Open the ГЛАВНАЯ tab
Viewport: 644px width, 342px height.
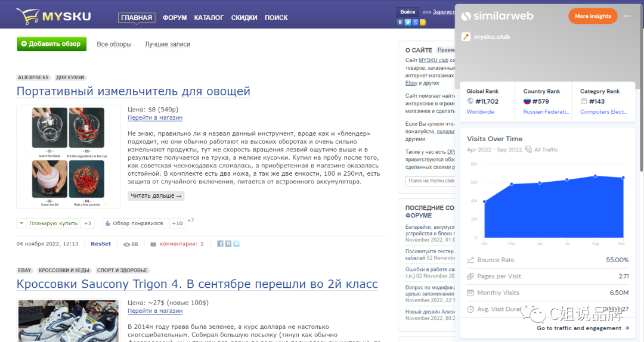coord(137,18)
